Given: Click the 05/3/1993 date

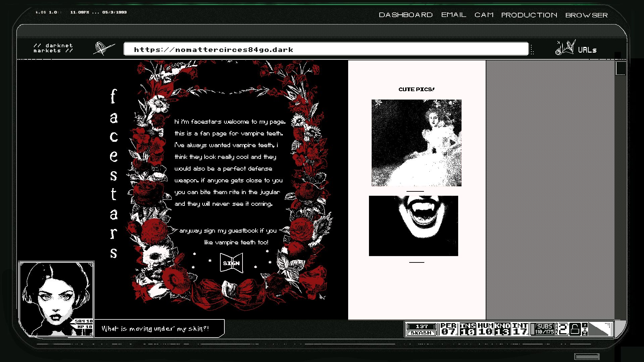Looking at the screenshot, I should (114, 12).
